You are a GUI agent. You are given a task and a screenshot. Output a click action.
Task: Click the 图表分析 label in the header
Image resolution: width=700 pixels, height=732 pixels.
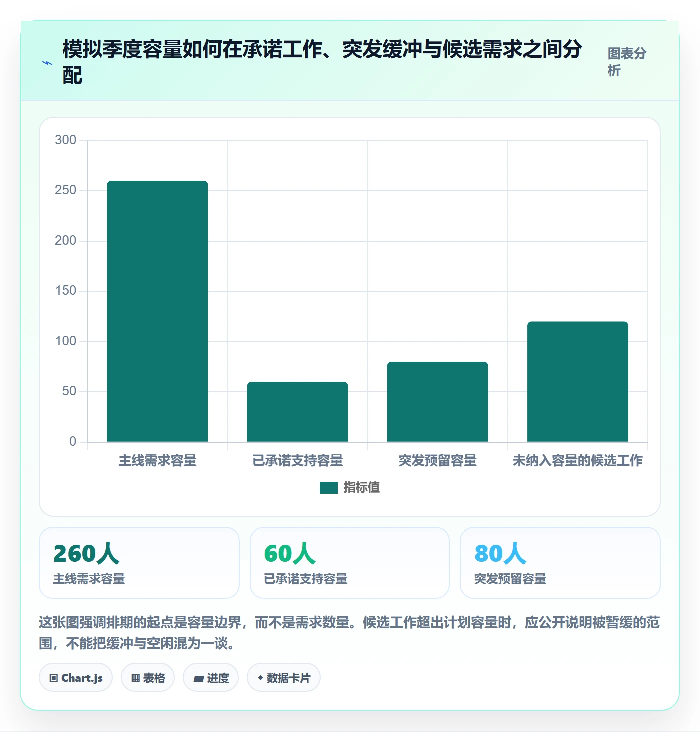pyautogui.click(x=627, y=62)
